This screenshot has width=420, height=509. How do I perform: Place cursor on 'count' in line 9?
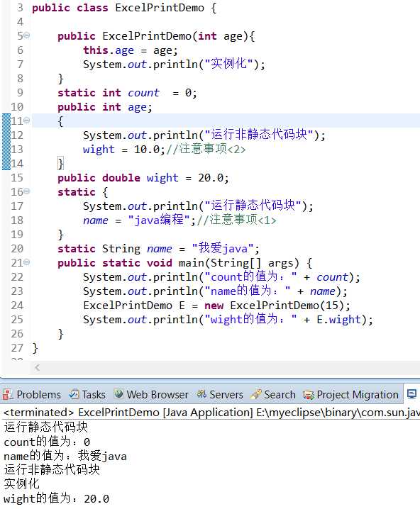click(143, 93)
